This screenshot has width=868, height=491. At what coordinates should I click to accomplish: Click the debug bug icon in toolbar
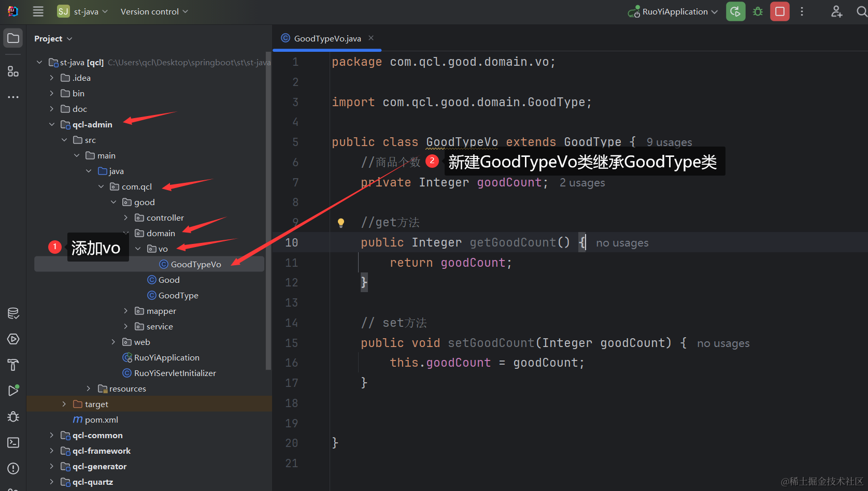(758, 11)
